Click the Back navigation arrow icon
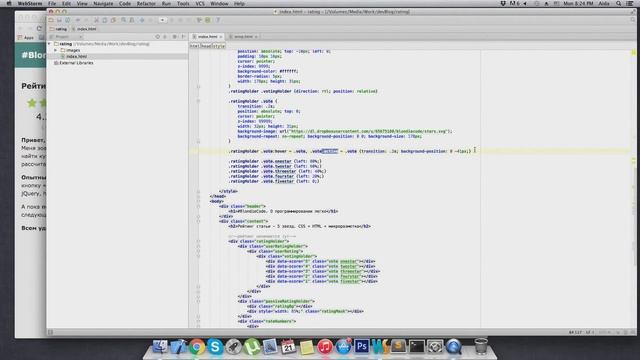Viewport: 640px width, 360px height. coord(142,20)
